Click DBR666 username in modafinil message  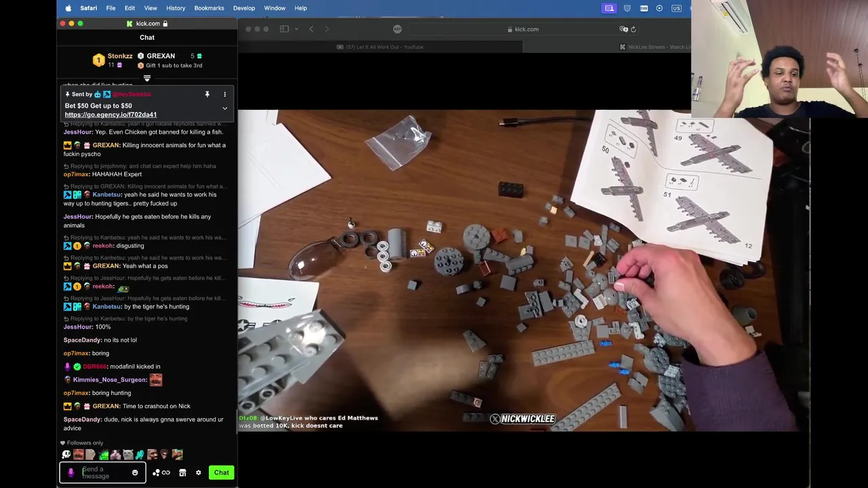95,366
